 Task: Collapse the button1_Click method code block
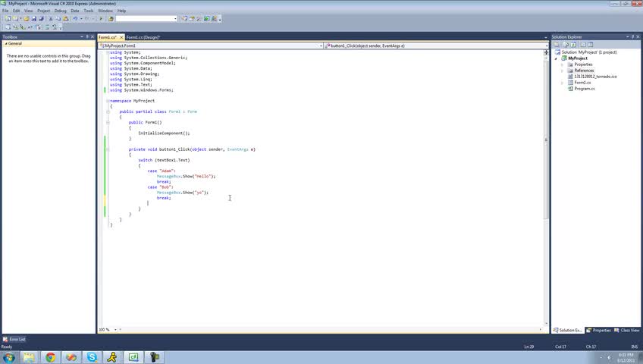coord(108,149)
